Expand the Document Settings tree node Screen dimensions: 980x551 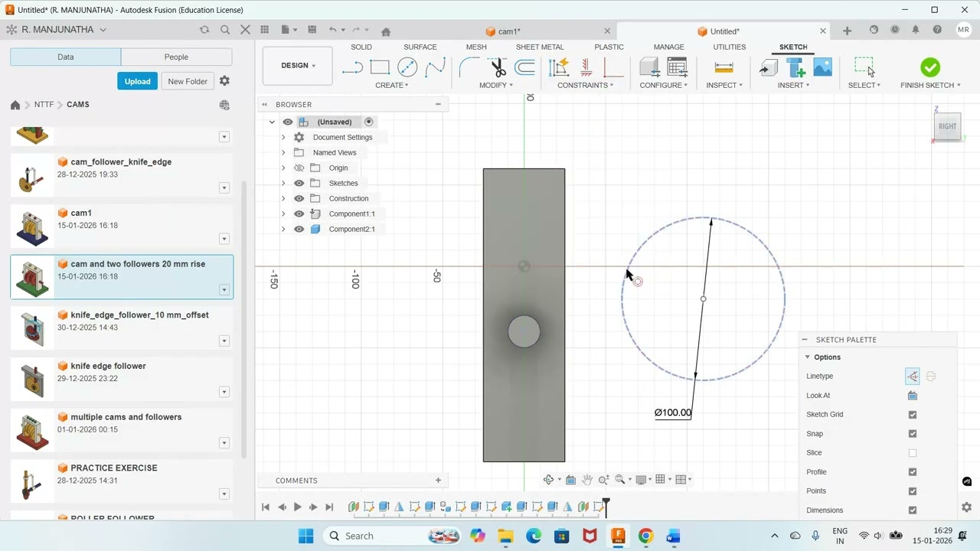283,137
